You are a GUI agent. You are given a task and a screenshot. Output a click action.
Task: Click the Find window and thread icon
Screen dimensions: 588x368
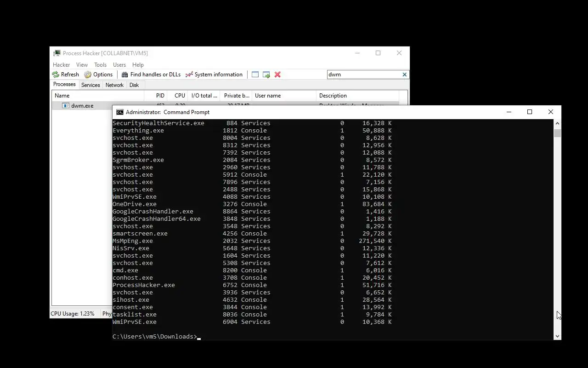coord(266,75)
